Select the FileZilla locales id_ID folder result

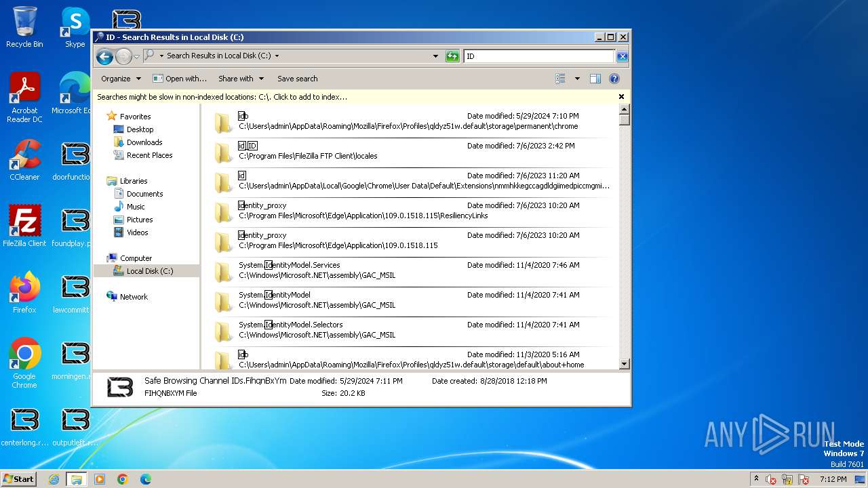410,151
